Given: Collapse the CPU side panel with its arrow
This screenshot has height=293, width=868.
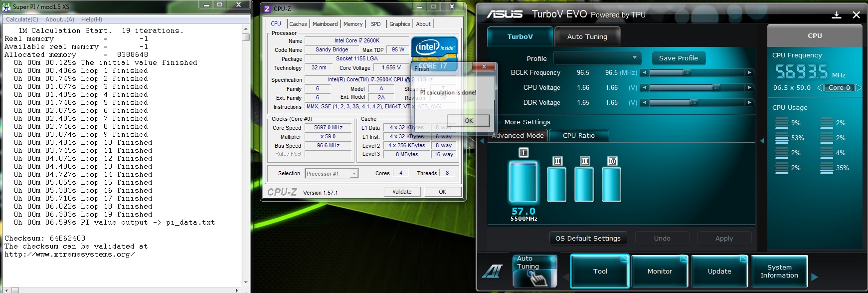Looking at the screenshot, I should (762, 141).
